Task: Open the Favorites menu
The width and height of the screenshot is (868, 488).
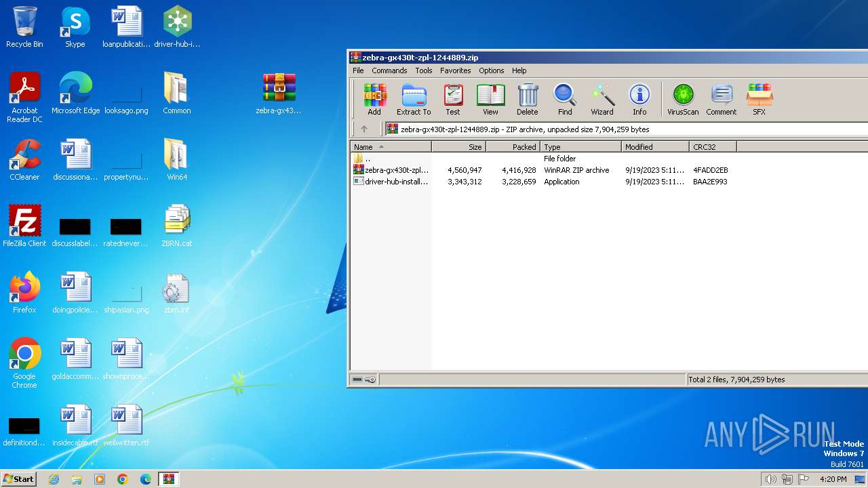Action: pos(456,70)
